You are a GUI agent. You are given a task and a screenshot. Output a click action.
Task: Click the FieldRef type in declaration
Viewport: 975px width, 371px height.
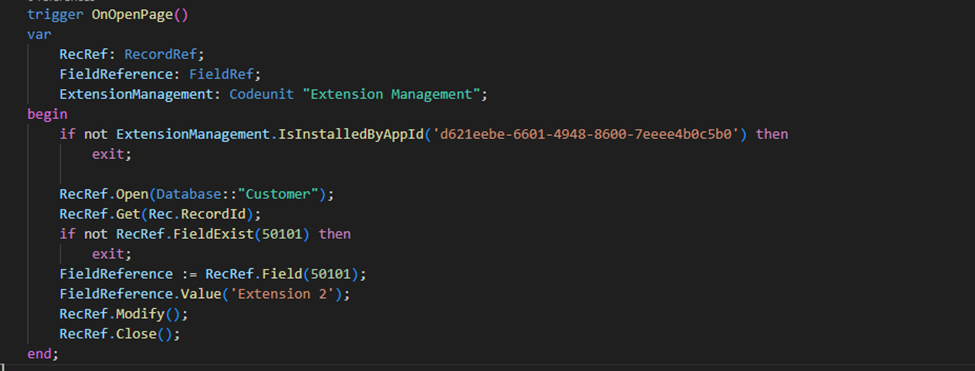point(221,75)
